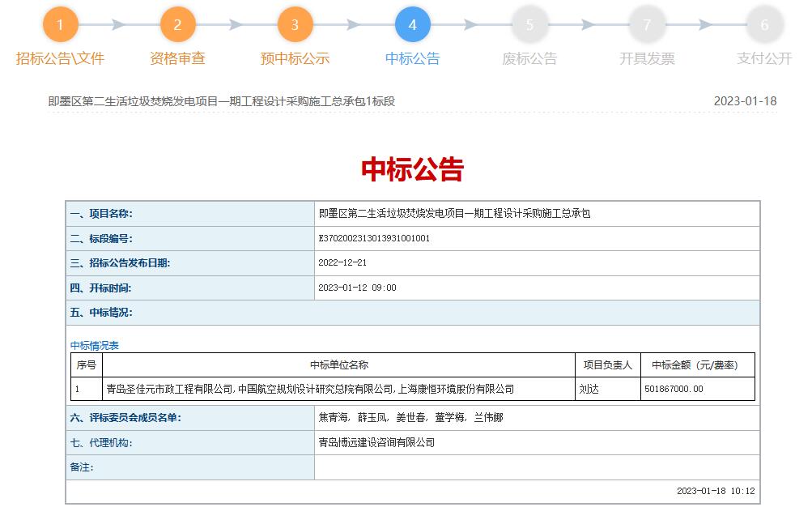Viewport: 812px width, 520px height.
Task: Open the 开具发票 step
Action: pos(647,58)
